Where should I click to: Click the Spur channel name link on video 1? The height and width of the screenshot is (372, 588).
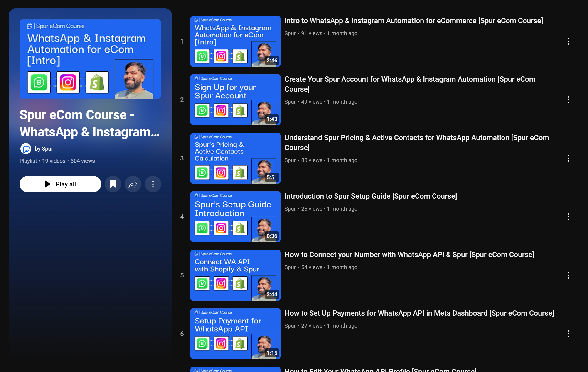pyautogui.click(x=290, y=33)
